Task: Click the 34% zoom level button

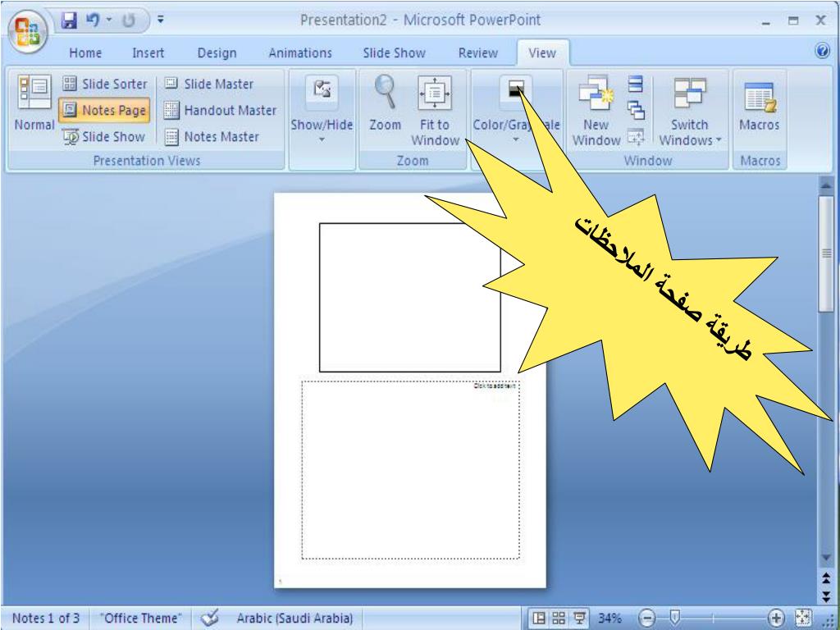Action: pyautogui.click(x=609, y=619)
